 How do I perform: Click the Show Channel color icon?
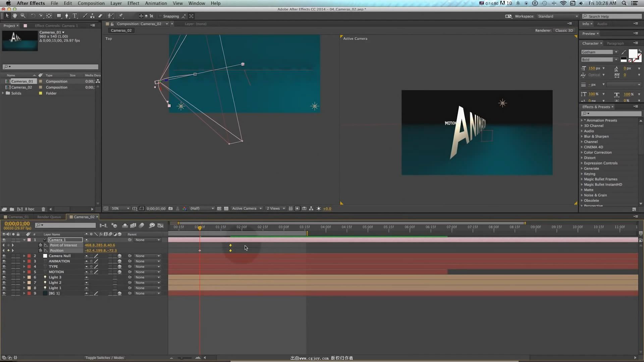pos(184,208)
